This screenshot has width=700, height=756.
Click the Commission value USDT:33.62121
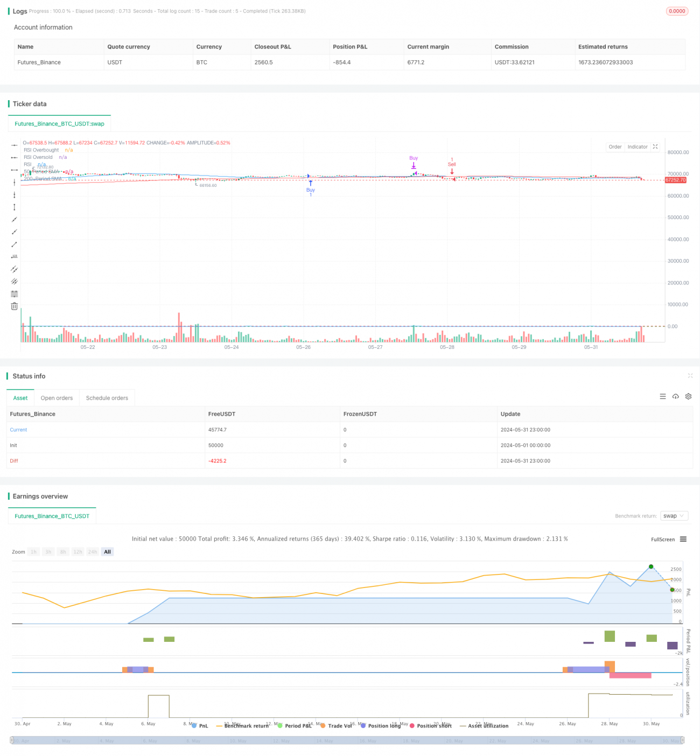pyautogui.click(x=515, y=62)
